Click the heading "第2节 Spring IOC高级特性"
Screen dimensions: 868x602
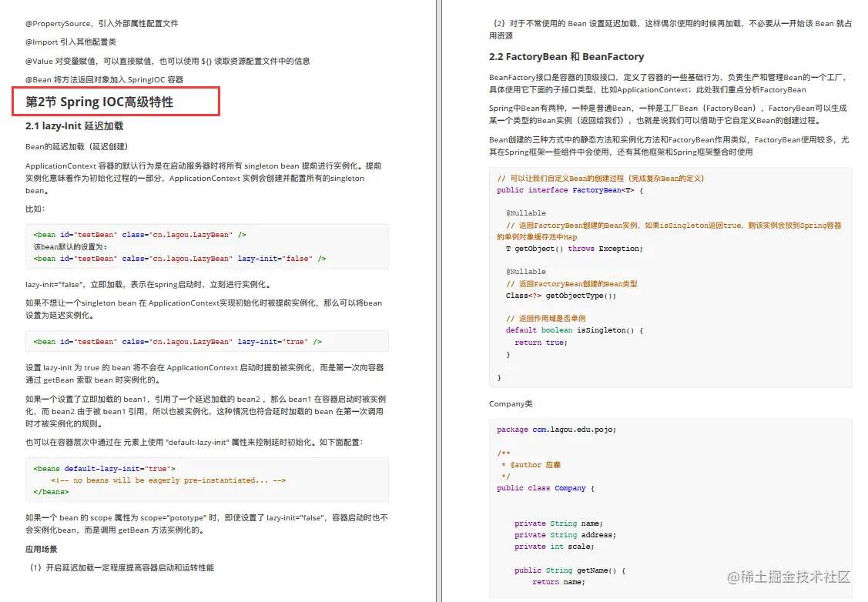point(99,102)
